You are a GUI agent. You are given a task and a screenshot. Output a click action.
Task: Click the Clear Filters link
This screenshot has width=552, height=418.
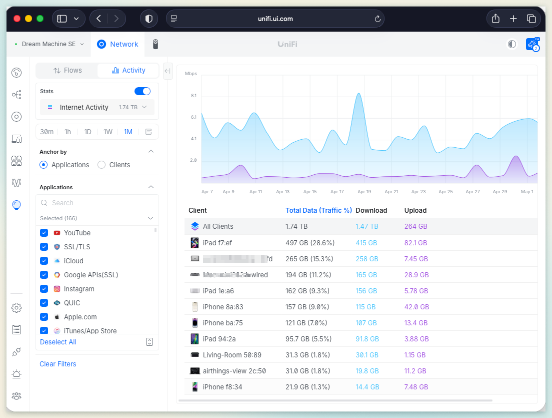[58, 364]
